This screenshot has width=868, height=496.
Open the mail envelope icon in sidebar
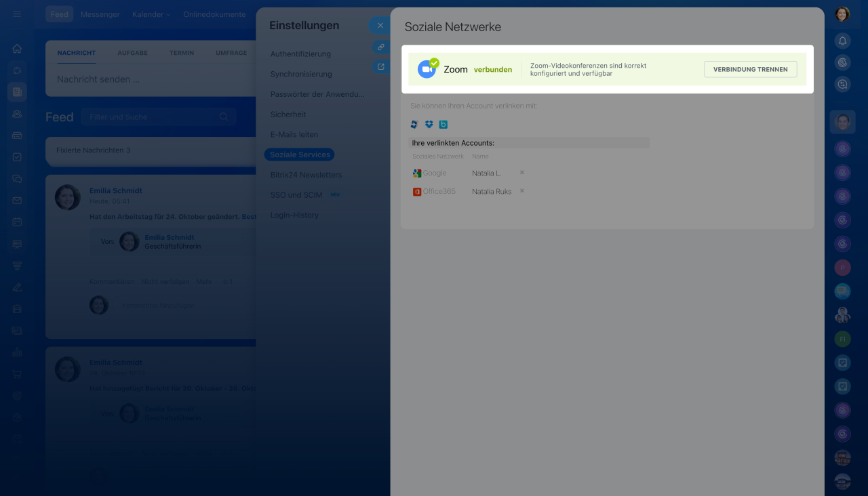point(17,201)
